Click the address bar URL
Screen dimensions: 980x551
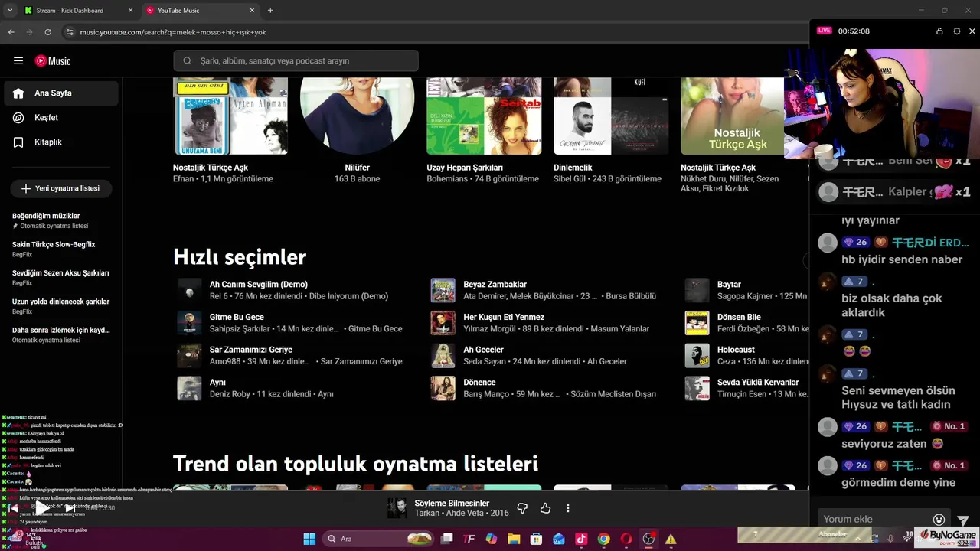coord(173,32)
